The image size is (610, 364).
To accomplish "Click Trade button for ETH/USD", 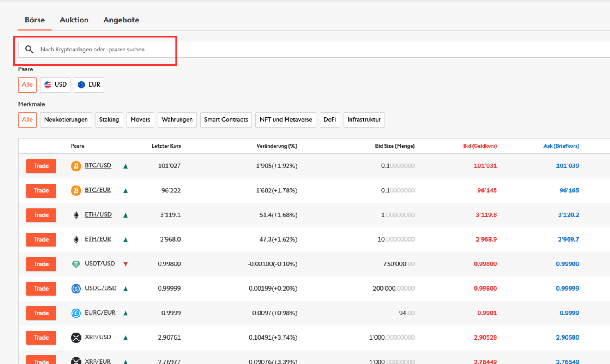I will (41, 215).
